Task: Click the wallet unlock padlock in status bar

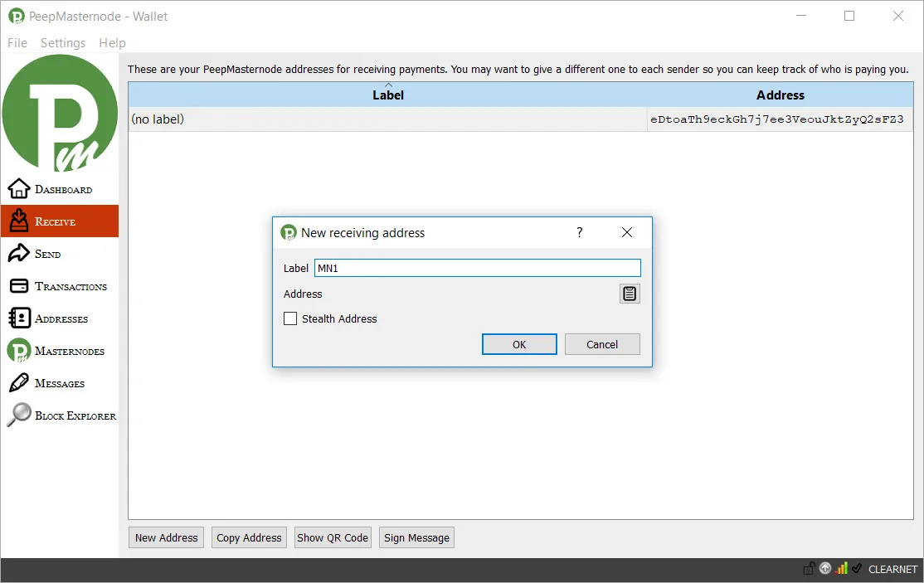Action: 809,569
